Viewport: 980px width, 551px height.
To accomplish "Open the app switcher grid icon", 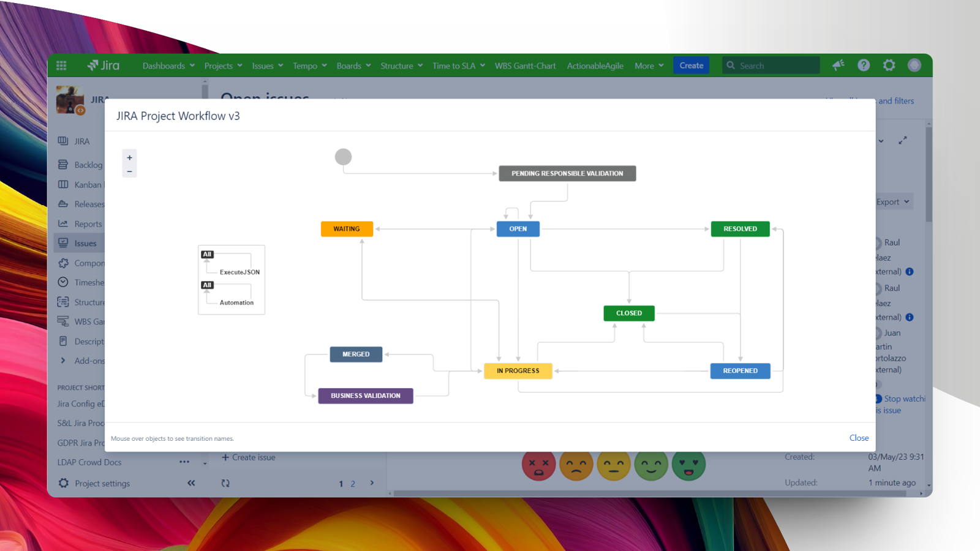I will click(x=61, y=66).
